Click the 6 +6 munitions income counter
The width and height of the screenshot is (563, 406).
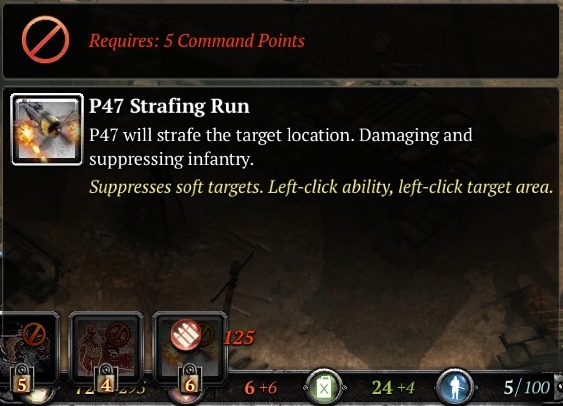(x=261, y=388)
